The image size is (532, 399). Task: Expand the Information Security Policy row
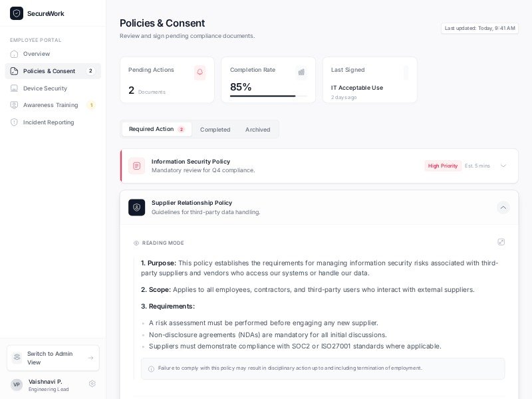503,166
